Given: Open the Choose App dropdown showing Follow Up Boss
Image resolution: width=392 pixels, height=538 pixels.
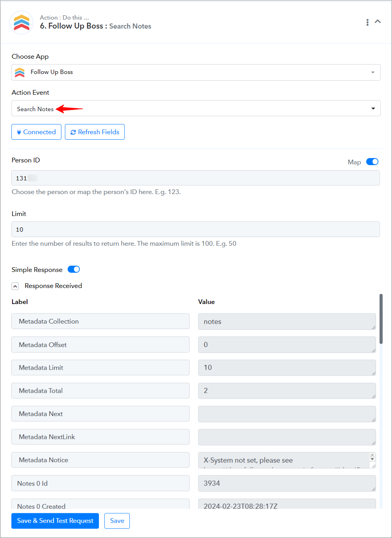Looking at the screenshot, I should 196,72.
